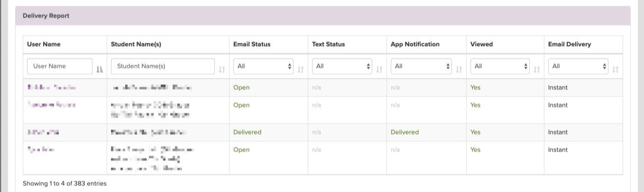Open the second row's user name link

(51, 105)
